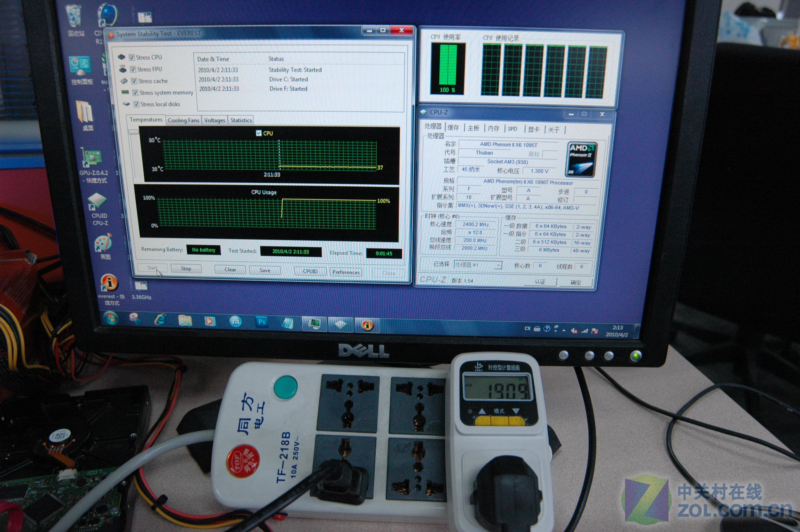Click the Save button in EVEREST

265,271
